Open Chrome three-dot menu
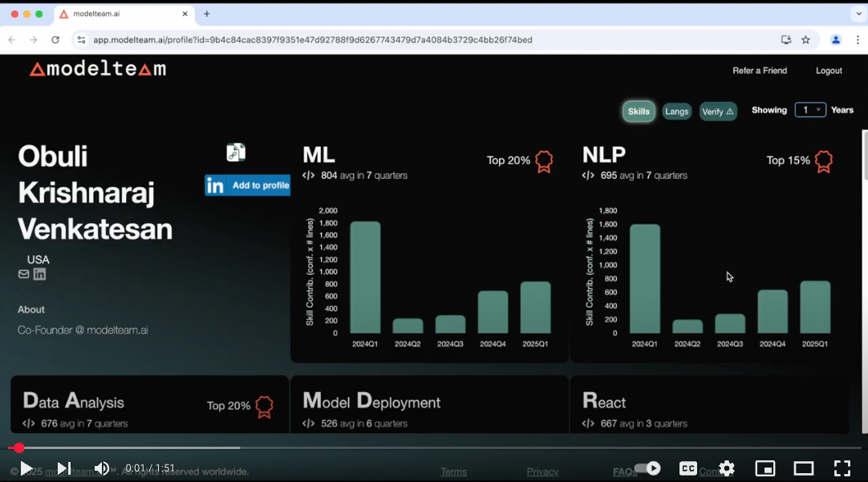The image size is (868, 482). pyautogui.click(x=858, y=40)
